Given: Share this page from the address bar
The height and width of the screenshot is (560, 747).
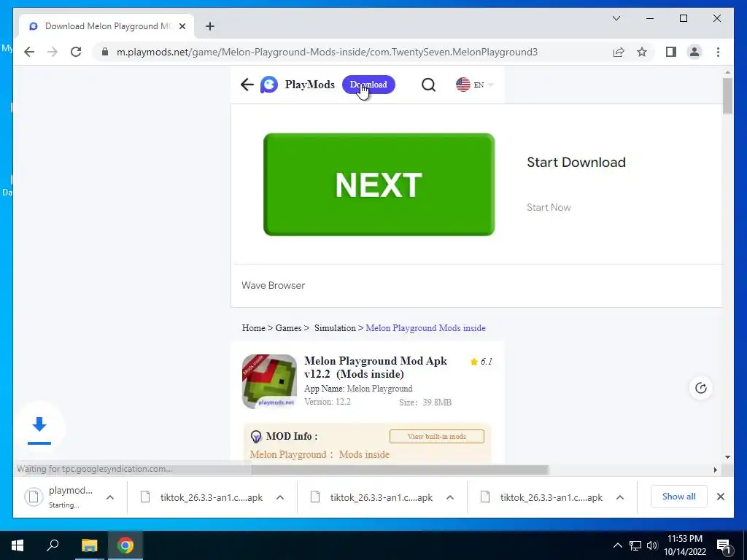Looking at the screenshot, I should 619,52.
